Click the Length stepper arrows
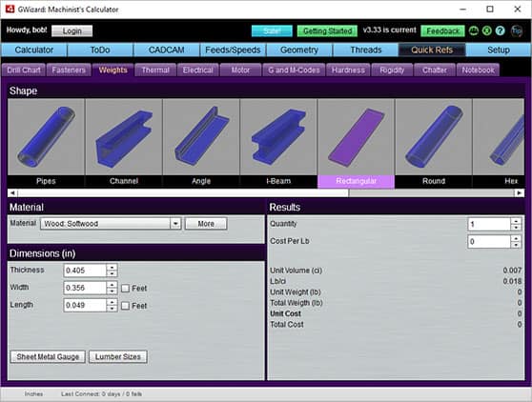The height and width of the screenshot is (402, 532). (x=112, y=306)
